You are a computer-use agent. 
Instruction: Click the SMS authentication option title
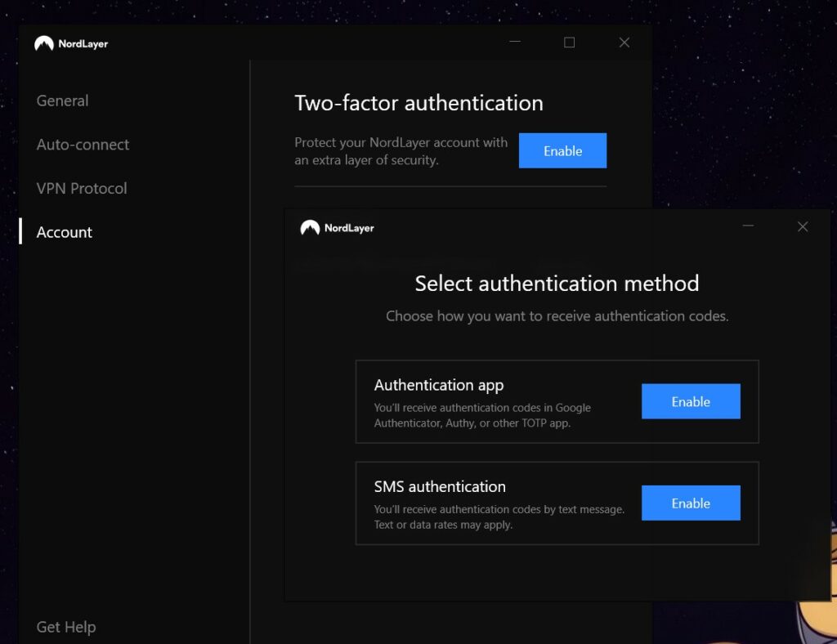click(440, 486)
